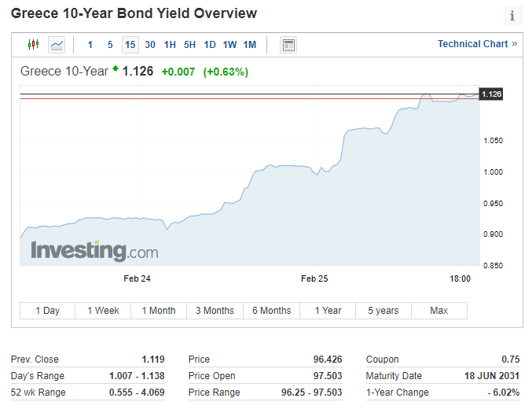The width and height of the screenshot is (532, 413).
Task: Choose the 1H interval
Action: 170,45
